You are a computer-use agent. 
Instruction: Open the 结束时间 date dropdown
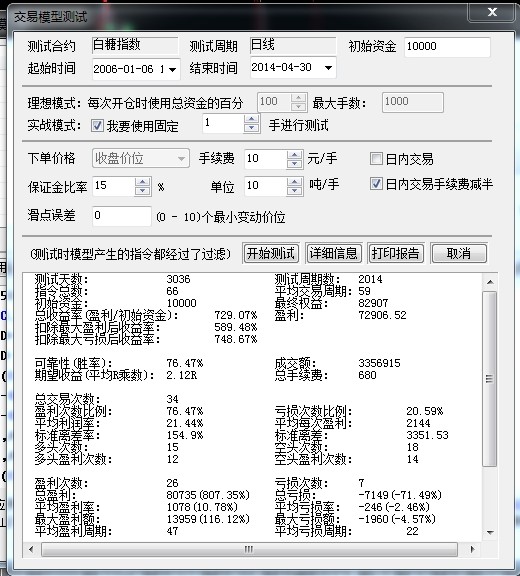[328, 68]
